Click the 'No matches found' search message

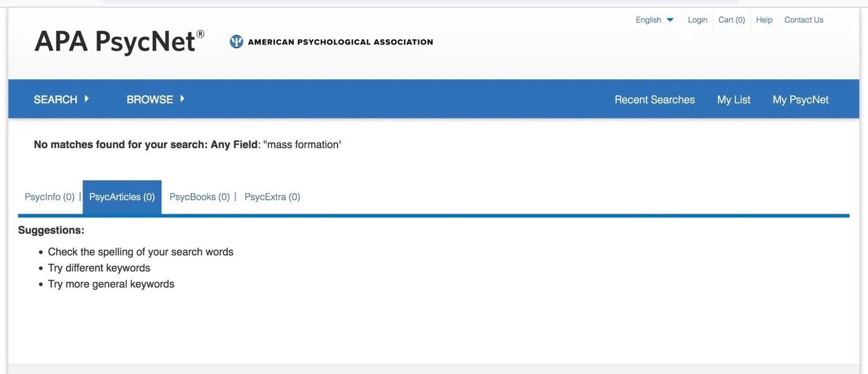click(188, 144)
